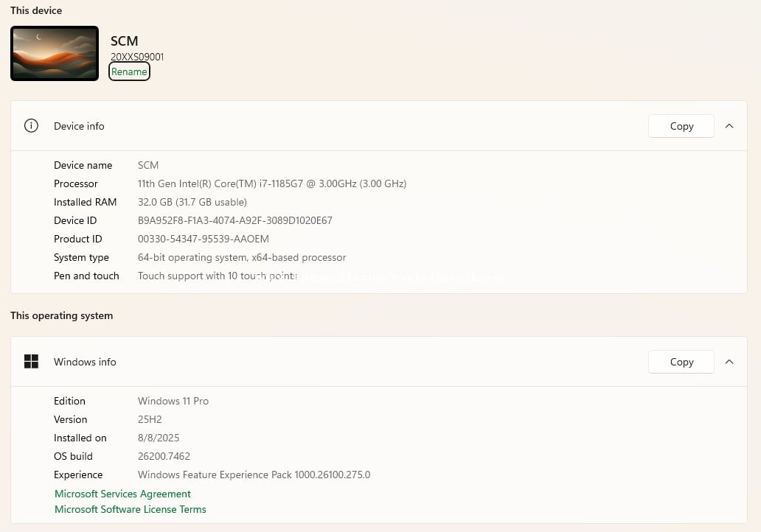Copy the Windows info details
Viewport: 761px width, 532px height.
pyautogui.click(x=681, y=362)
